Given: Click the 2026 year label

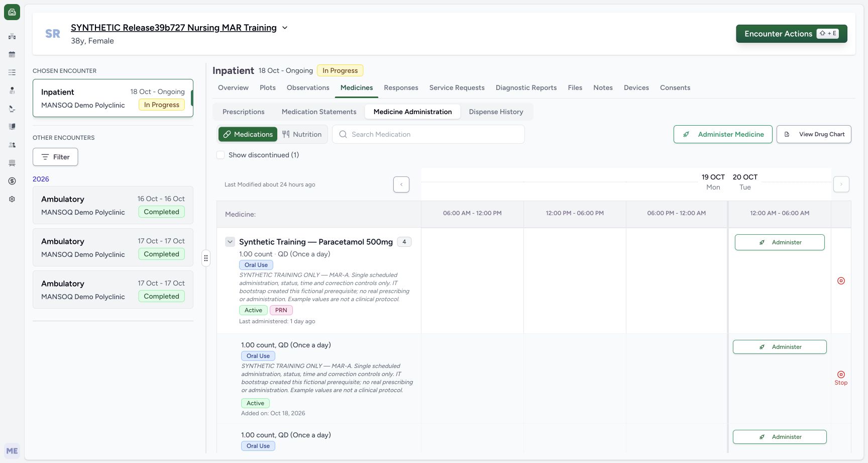Looking at the screenshot, I should (41, 179).
